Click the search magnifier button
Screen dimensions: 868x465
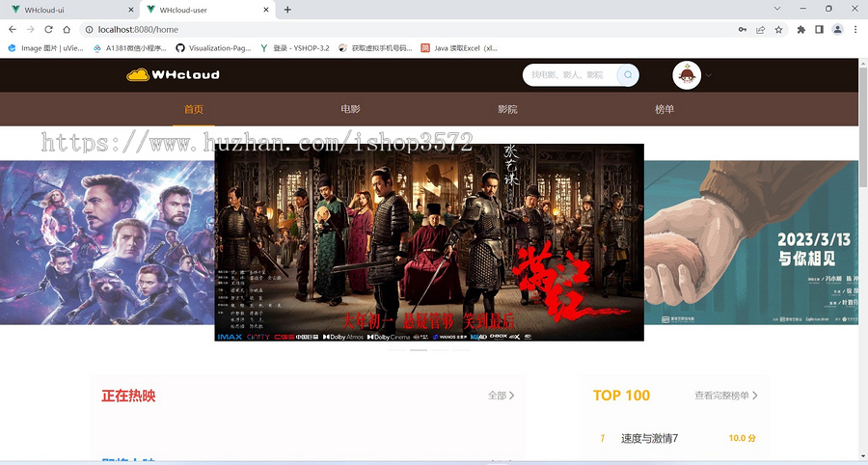pos(628,74)
